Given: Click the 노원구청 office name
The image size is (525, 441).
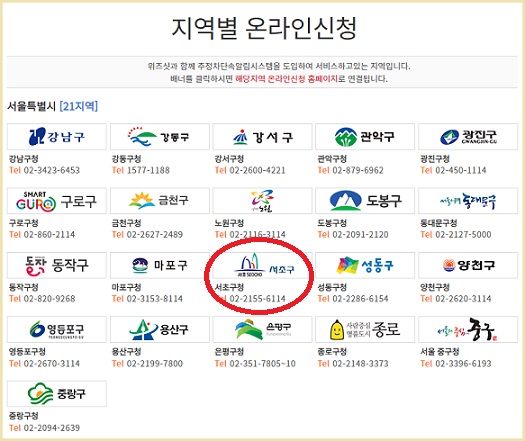Looking at the screenshot, I should coord(229,223).
